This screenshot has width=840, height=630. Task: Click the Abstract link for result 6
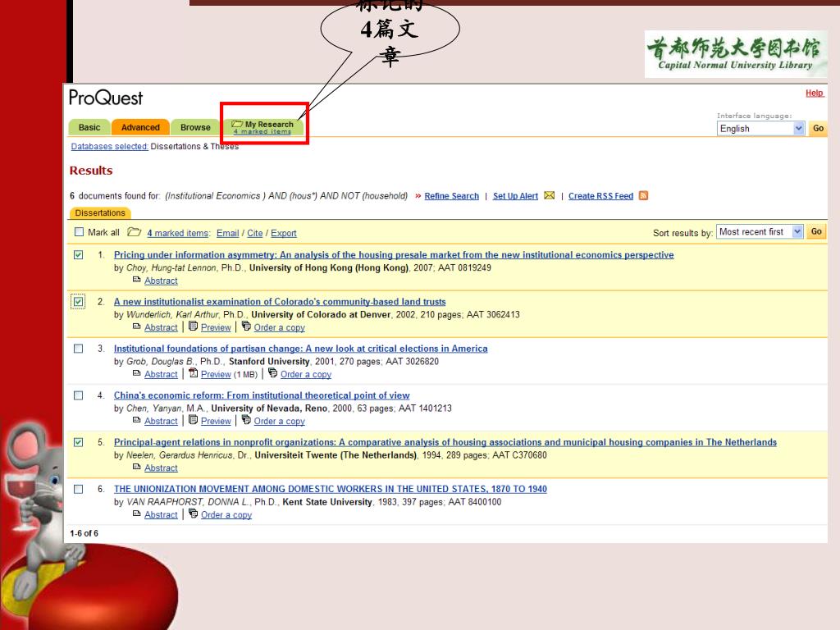pyautogui.click(x=161, y=515)
